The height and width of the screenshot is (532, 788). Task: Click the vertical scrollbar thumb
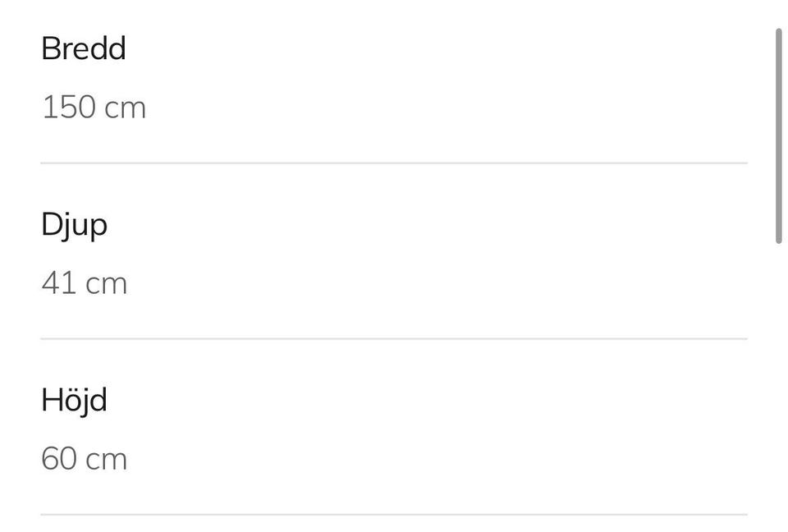tap(779, 135)
